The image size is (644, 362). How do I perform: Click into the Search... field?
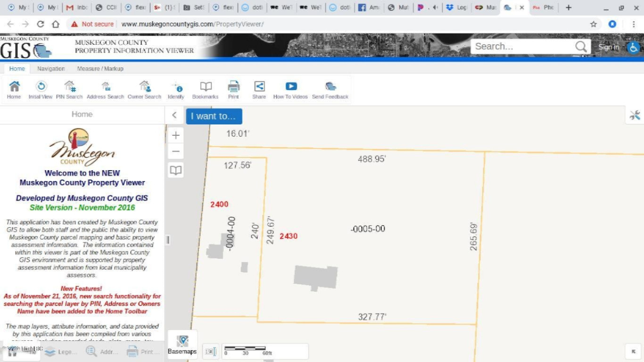click(522, 46)
